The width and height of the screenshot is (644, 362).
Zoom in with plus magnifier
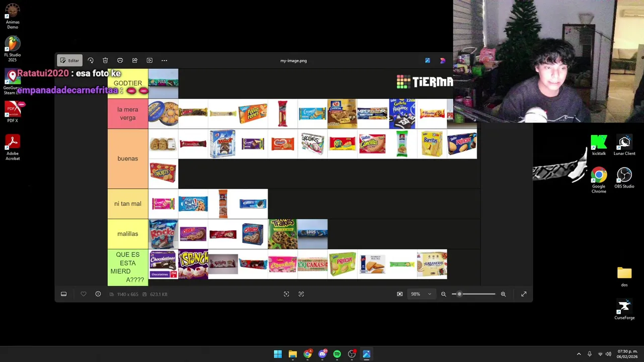coord(503,294)
